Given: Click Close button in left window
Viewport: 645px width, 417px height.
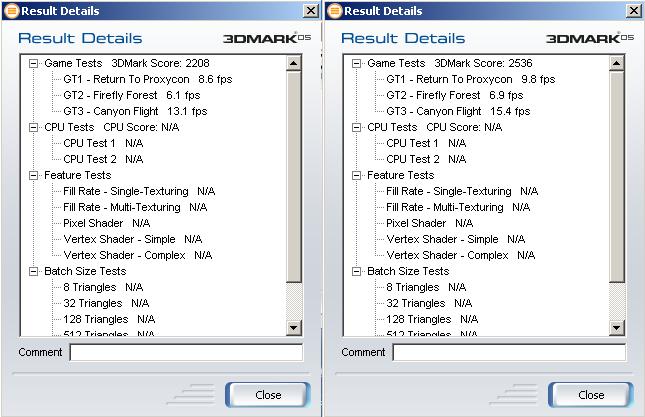Looking at the screenshot, I should click(x=268, y=395).
